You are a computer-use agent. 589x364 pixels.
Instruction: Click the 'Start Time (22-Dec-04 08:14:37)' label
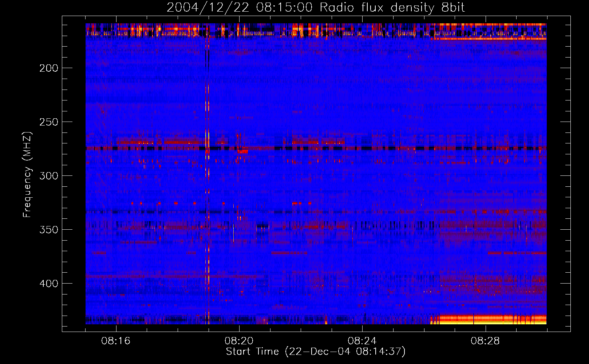(x=316, y=352)
